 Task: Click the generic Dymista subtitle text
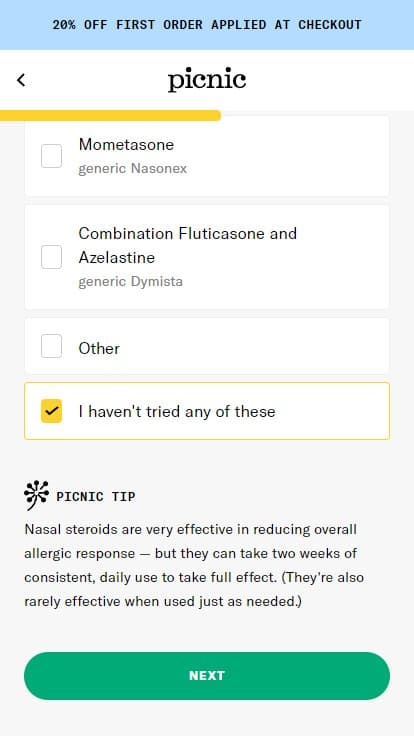tap(130, 282)
